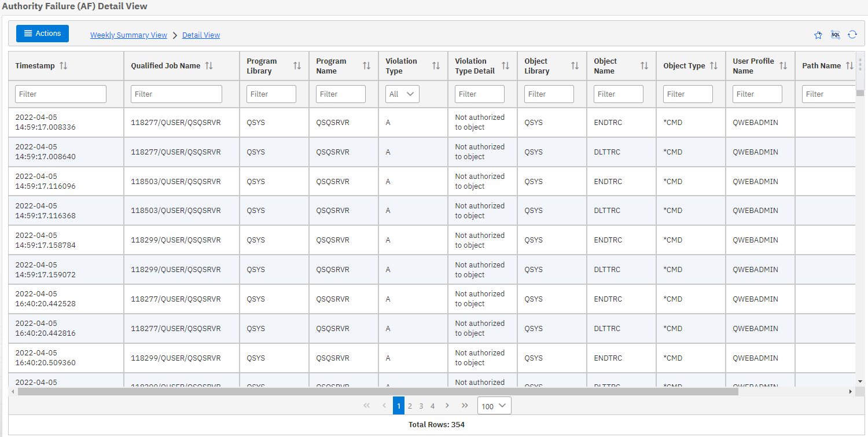Screen dimensions: 868x437
Task: Expand the Violation Type filter dropdown
Action: pos(402,94)
